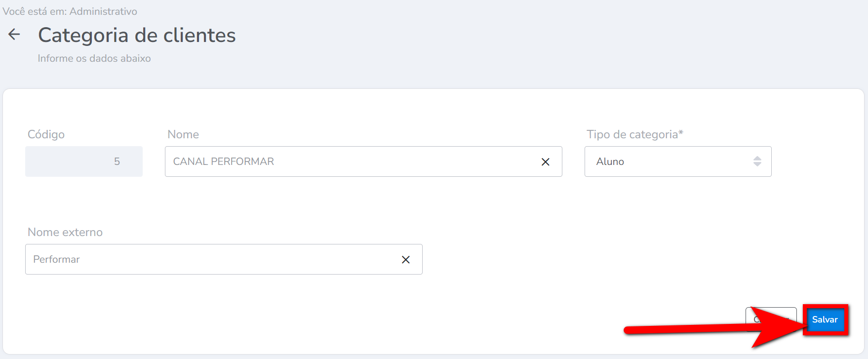
Task: Click the Código label
Action: click(x=46, y=134)
